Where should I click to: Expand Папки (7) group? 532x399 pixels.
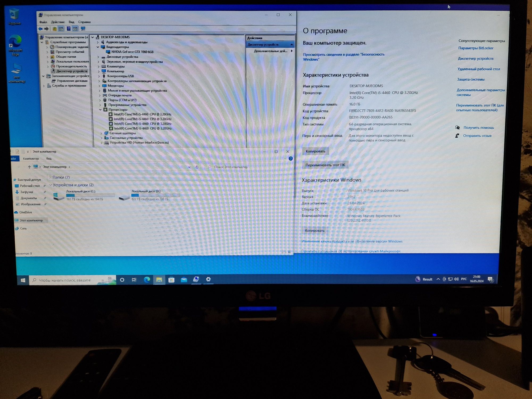[x=50, y=177]
